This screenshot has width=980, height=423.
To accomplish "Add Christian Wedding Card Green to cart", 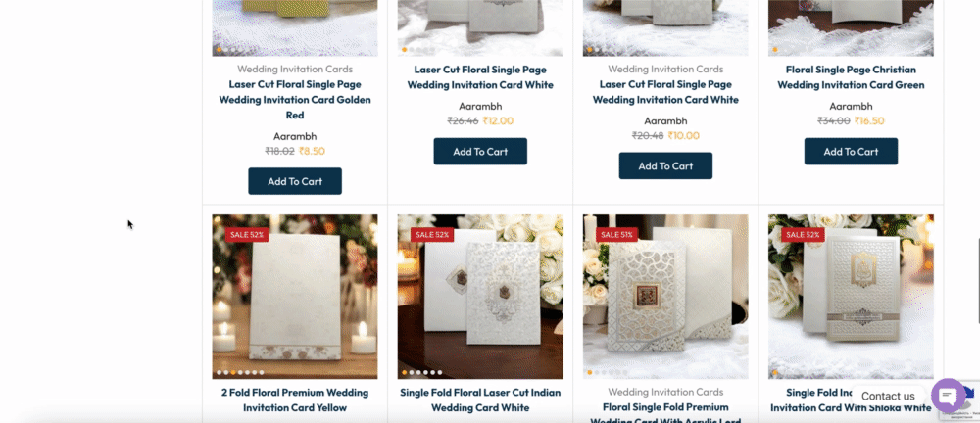I will coord(851,151).
